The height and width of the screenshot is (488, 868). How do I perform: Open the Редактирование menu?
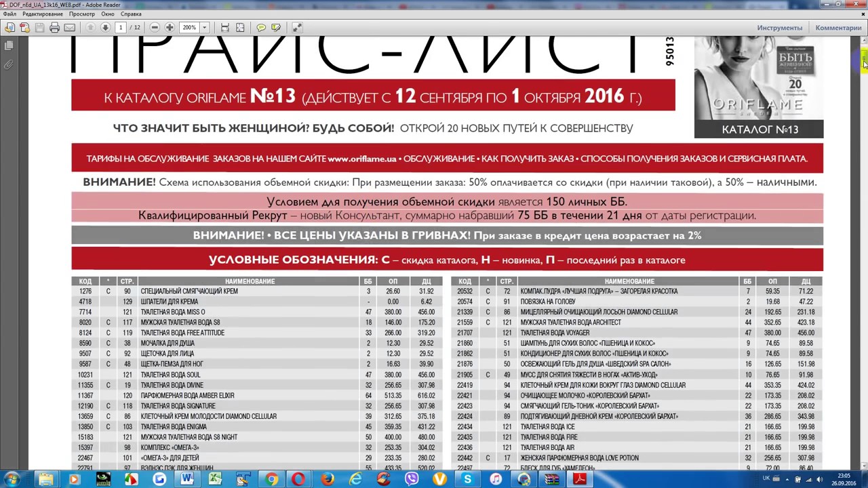pos(43,14)
